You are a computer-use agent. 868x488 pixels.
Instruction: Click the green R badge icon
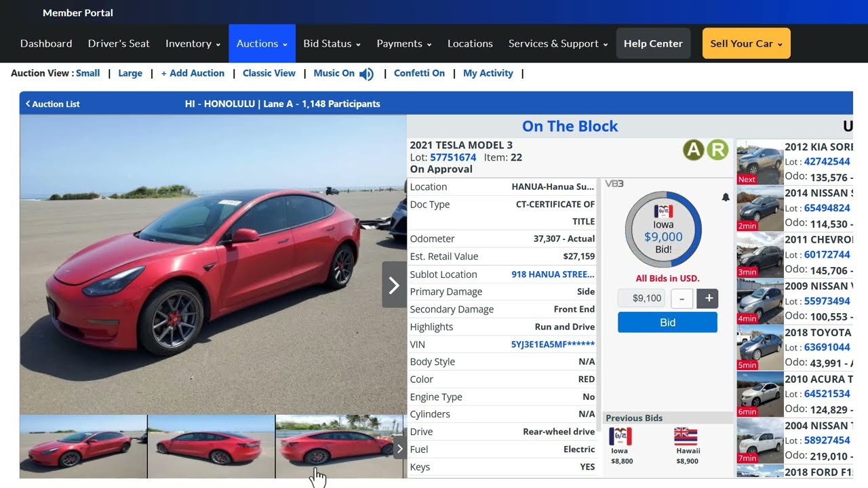point(717,150)
